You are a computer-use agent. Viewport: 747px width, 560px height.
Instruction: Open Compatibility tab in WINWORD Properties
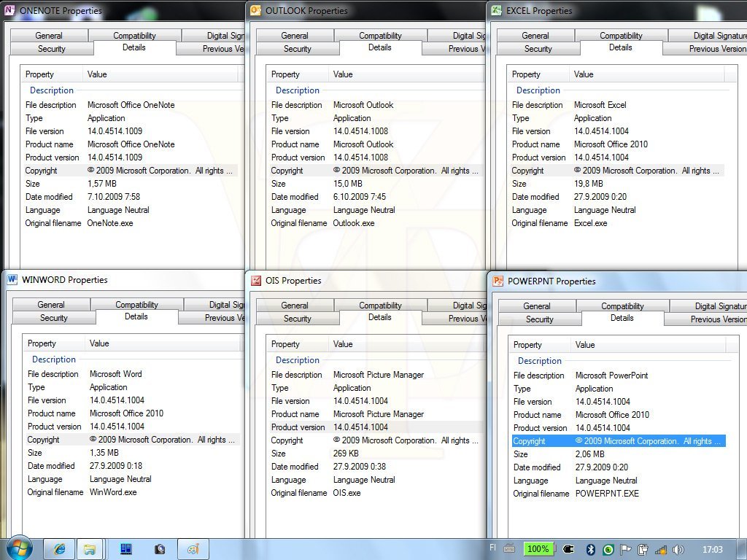click(x=136, y=304)
